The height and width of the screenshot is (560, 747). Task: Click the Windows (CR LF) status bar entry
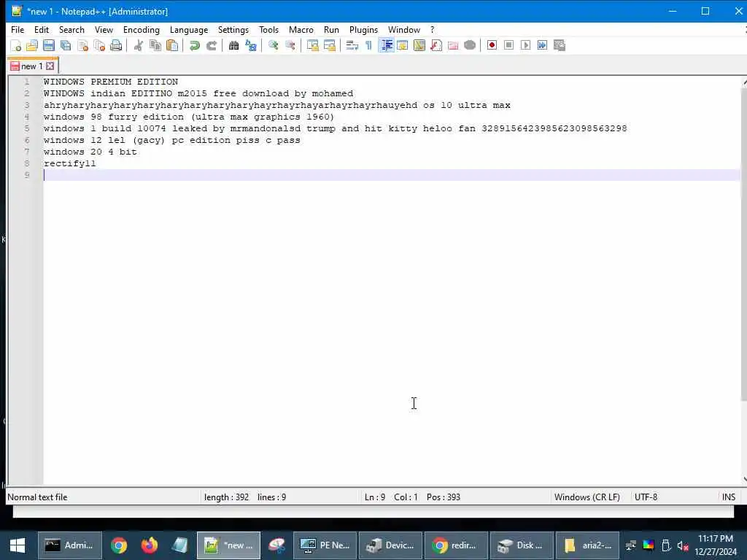pos(587,497)
